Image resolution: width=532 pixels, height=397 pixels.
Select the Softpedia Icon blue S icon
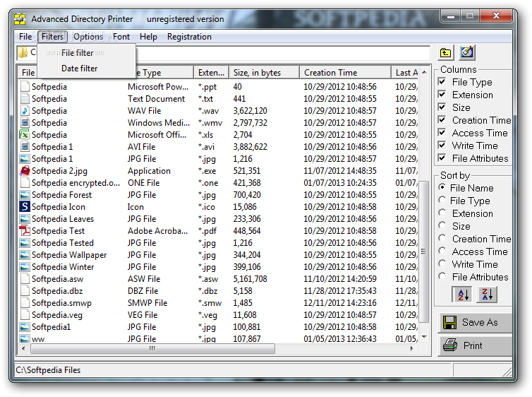pyautogui.click(x=25, y=207)
